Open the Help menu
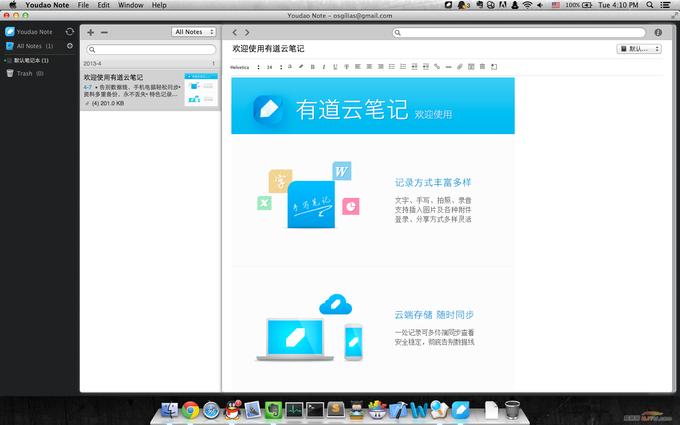 159,5
